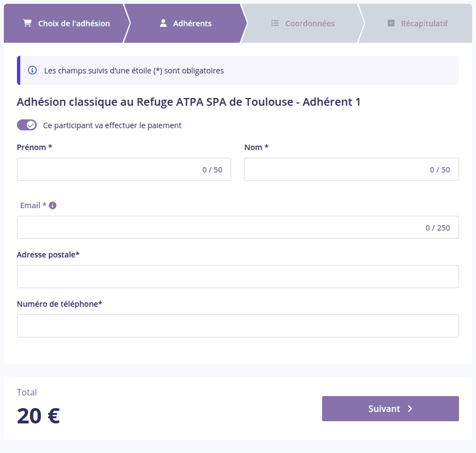Click the list icon beside Coordonnées

click(273, 23)
